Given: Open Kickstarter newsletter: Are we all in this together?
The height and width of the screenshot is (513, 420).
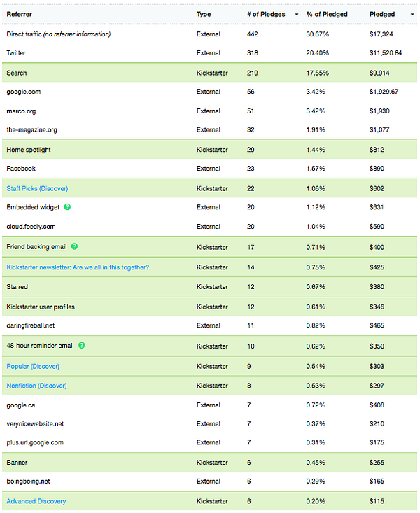Looking at the screenshot, I should point(78,267).
